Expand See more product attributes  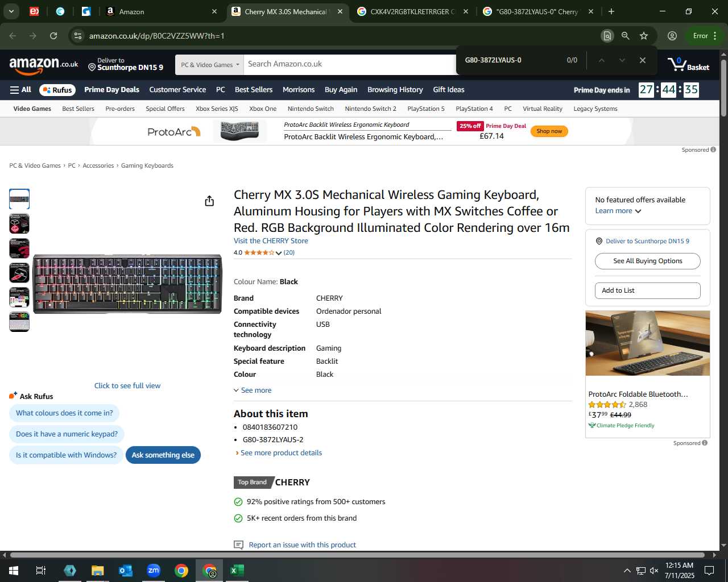[253, 390]
